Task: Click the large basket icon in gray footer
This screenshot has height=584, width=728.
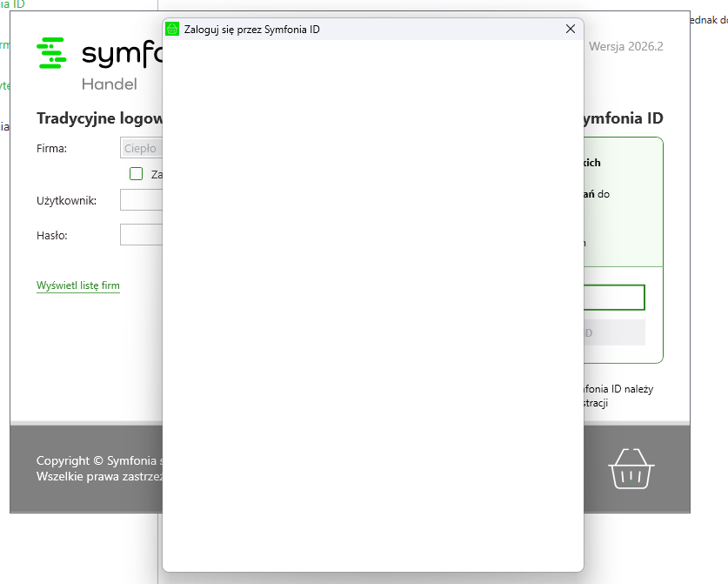Action: point(631,469)
